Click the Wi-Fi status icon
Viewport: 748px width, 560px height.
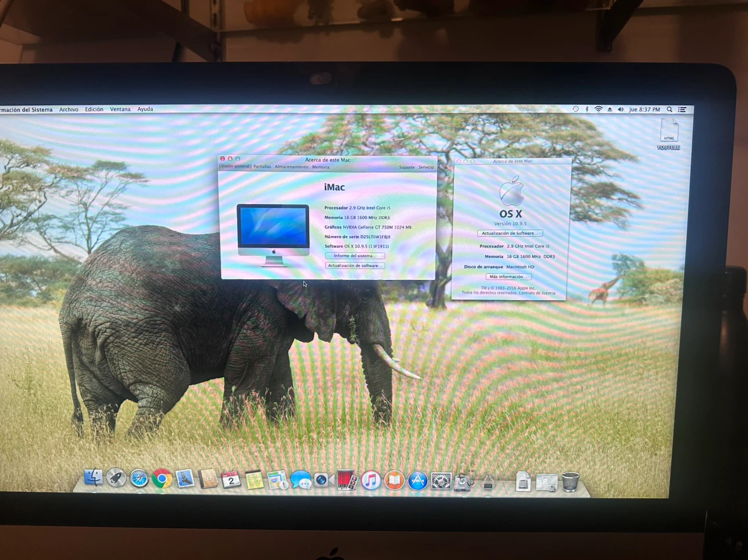(x=598, y=109)
